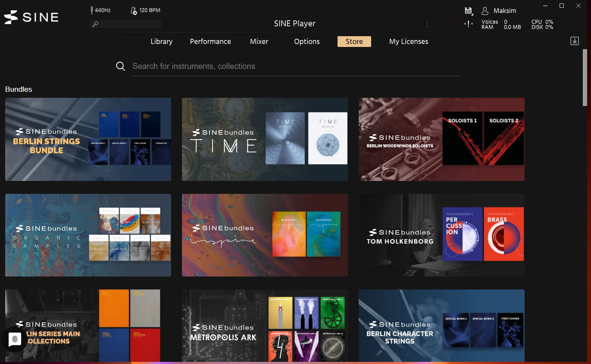Click the 'Voices 0' readout
Viewport: 591px width, 364px height.
click(x=493, y=22)
